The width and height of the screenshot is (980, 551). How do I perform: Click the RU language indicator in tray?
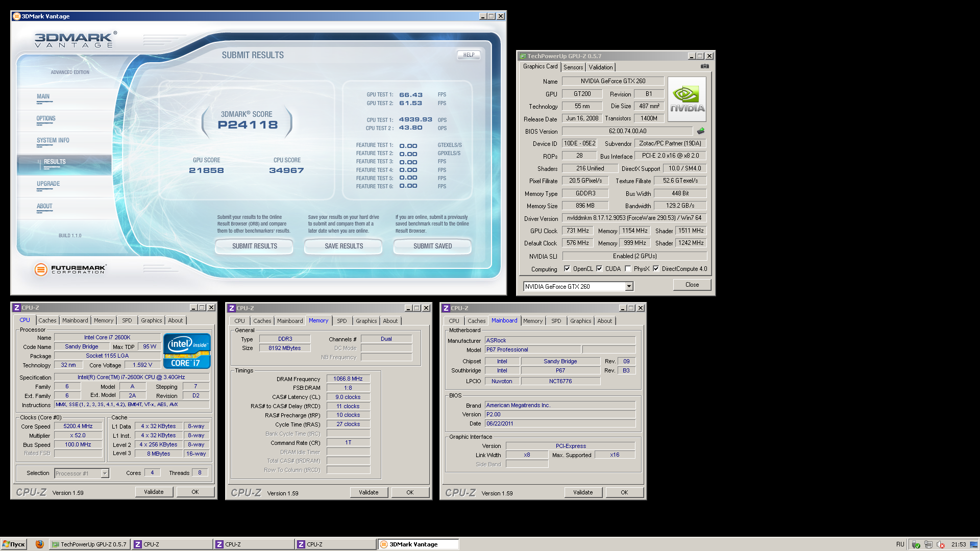point(900,544)
